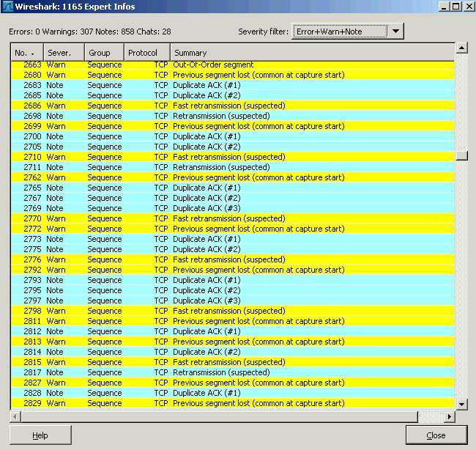Select row 2700 Duplicate ACK (#1)
This screenshot has width=476, height=450.
233,136
